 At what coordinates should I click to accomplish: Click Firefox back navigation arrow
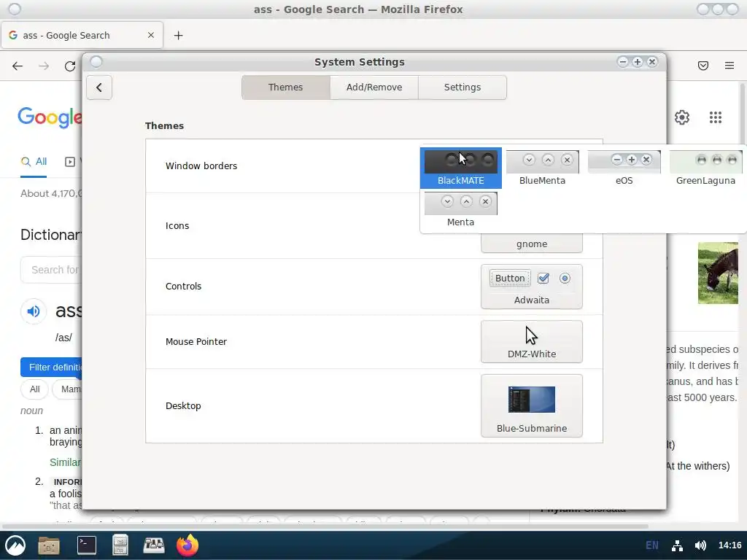click(18, 66)
